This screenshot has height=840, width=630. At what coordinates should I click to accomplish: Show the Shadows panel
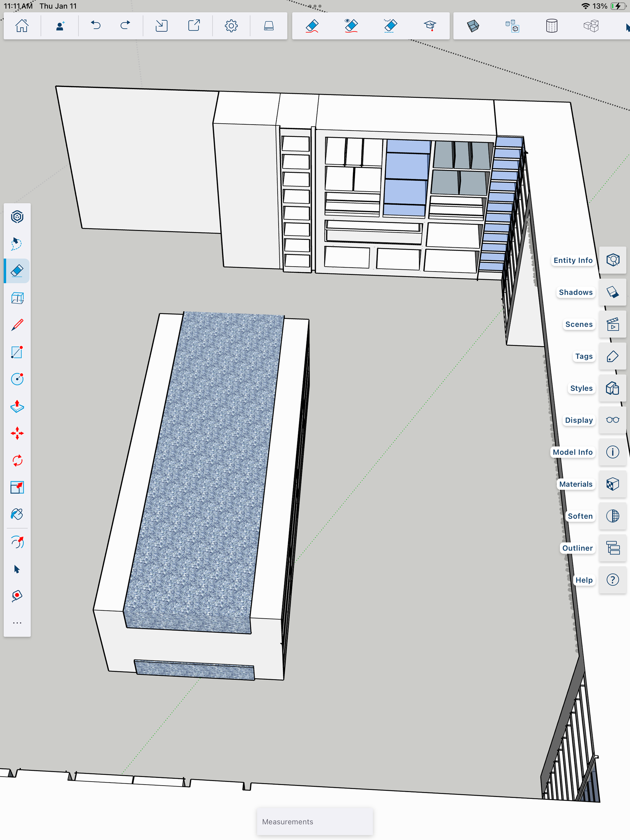click(612, 292)
